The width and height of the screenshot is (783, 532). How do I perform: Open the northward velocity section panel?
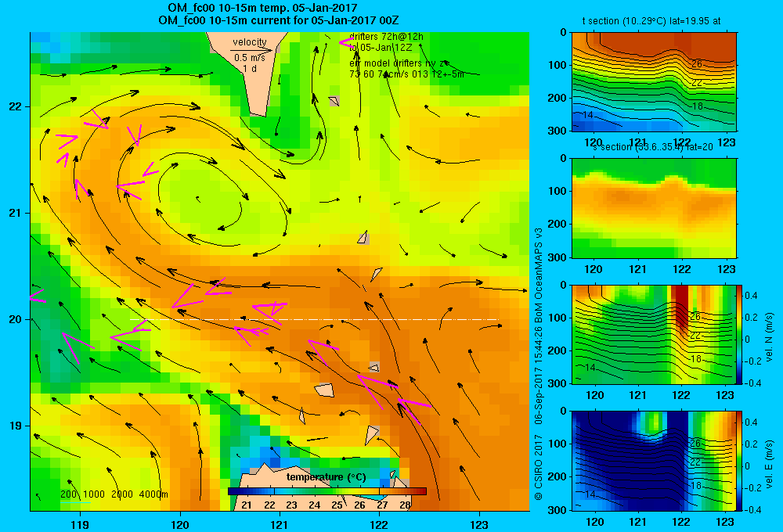(x=654, y=334)
